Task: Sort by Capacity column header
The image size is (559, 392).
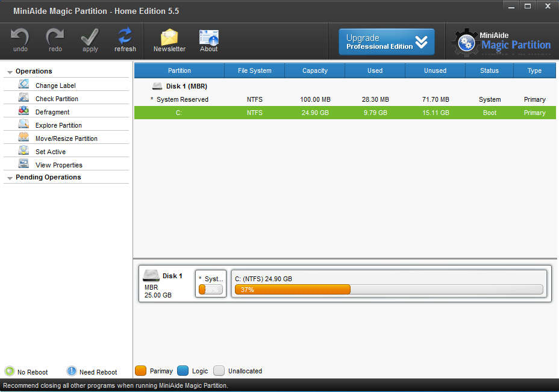Action: click(314, 70)
